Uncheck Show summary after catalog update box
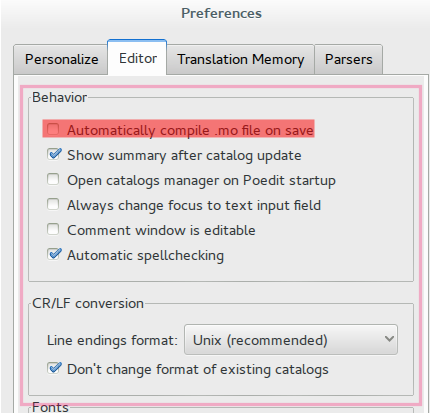This screenshot has width=430, height=413. point(53,154)
